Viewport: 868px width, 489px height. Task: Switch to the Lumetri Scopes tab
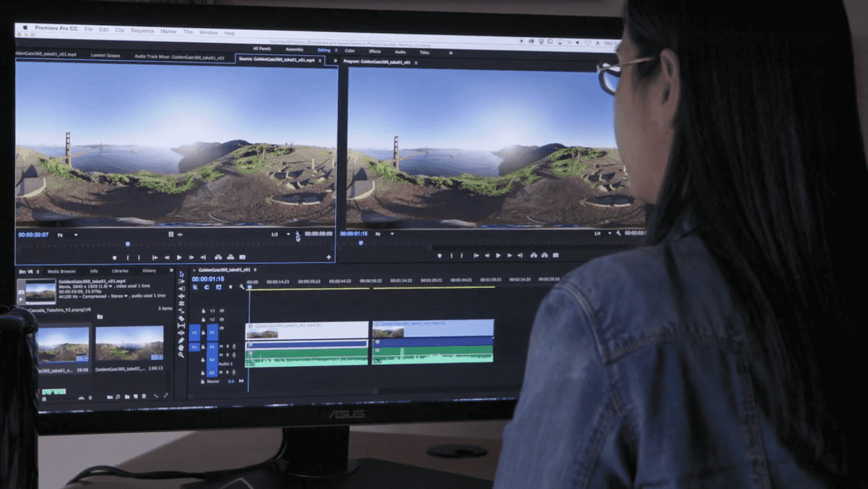(x=105, y=55)
